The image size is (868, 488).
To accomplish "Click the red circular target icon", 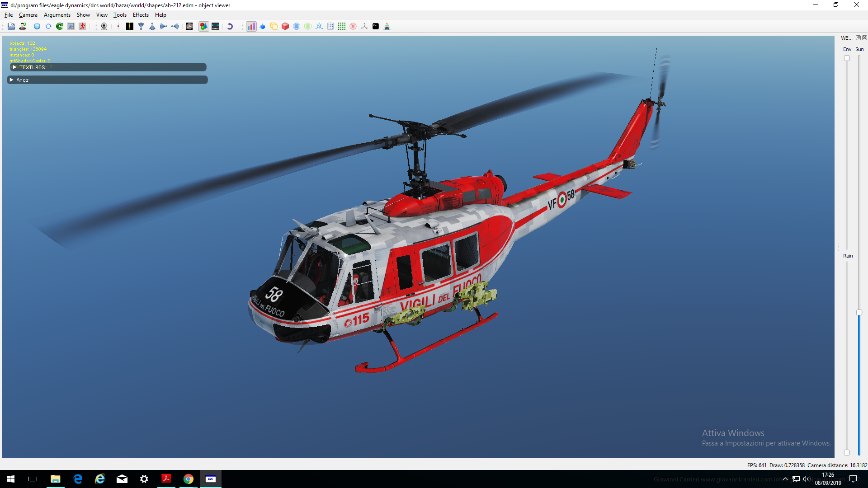I will coord(353,26).
